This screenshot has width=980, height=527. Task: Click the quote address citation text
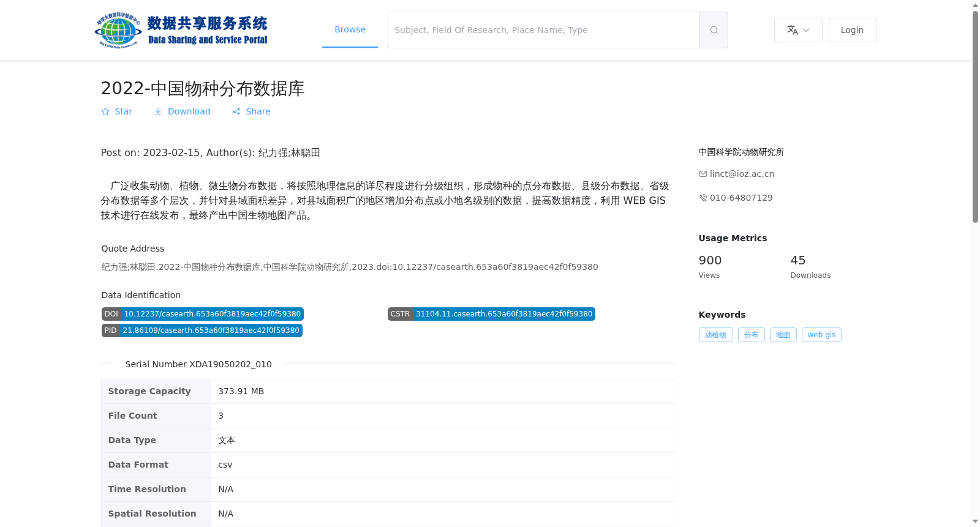point(350,267)
